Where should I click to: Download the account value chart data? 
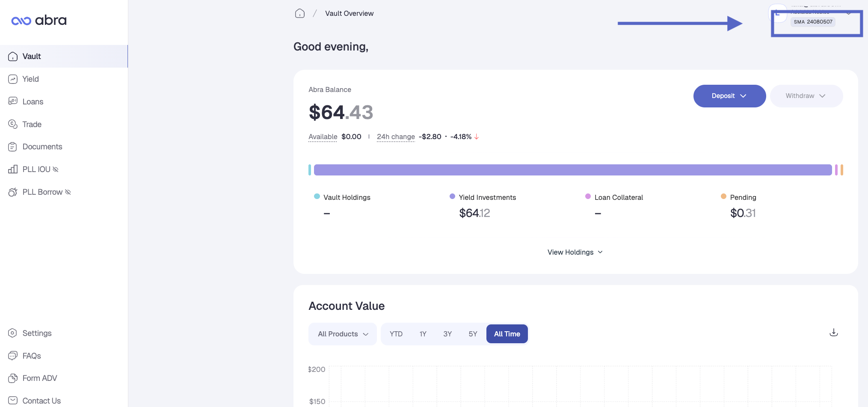(x=834, y=333)
